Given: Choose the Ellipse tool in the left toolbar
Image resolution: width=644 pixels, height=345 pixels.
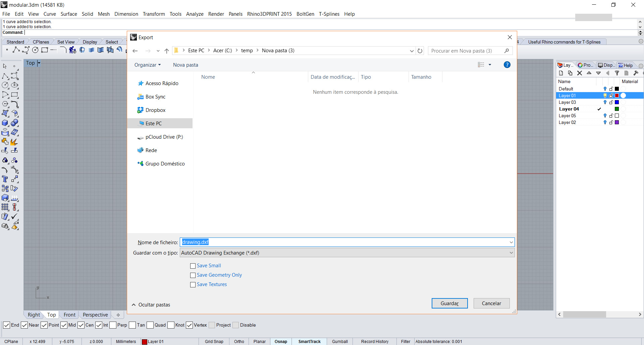Looking at the screenshot, I should pos(15,85).
